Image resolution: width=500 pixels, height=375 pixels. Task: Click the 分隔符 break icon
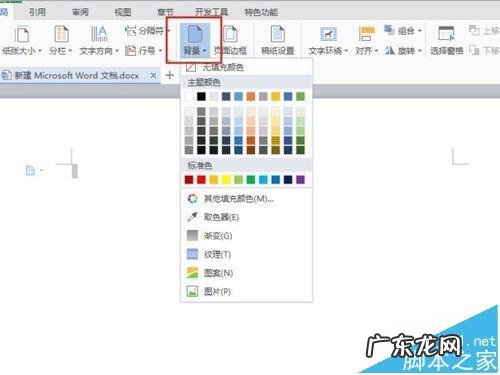130,31
